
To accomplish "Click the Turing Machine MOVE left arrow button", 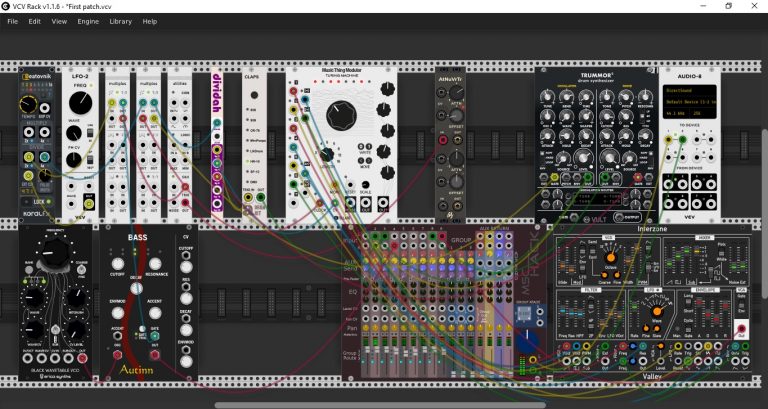I will coord(361,160).
